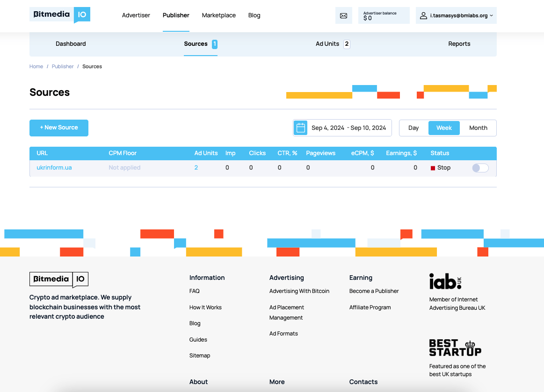Open the Sep 4 – Sep 10 date range

click(348, 128)
